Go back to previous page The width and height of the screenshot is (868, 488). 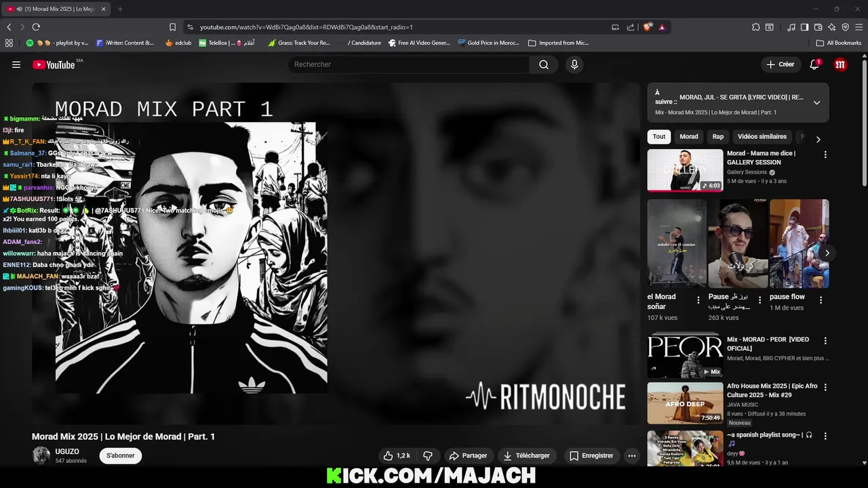pos(9,27)
